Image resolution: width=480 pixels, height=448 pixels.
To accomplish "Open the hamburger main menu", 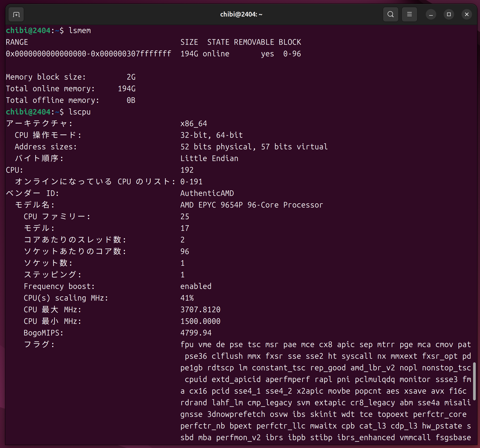I will [x=409, y=15].
